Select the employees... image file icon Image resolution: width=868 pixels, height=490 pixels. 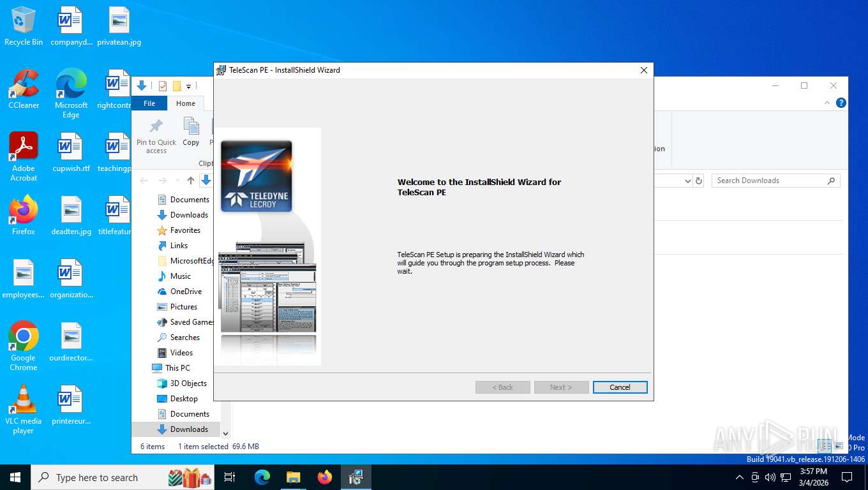[x=24, y=279]
